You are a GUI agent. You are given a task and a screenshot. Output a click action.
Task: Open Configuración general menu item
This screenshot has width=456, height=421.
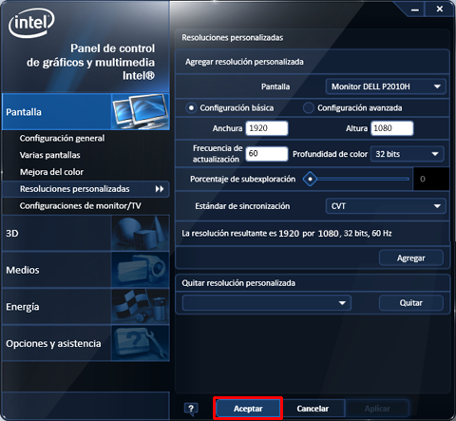click(x=62, y=138)
